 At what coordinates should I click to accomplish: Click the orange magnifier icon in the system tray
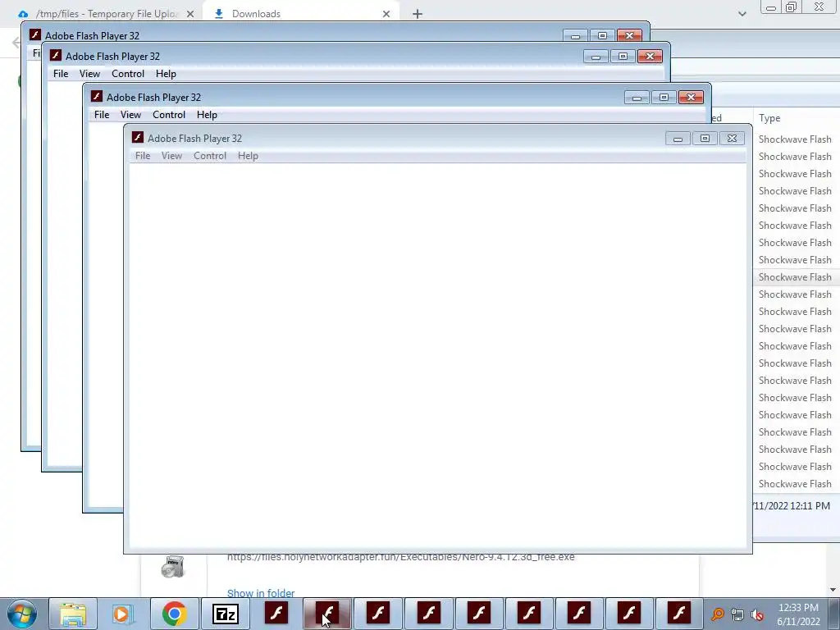(717, 614)
